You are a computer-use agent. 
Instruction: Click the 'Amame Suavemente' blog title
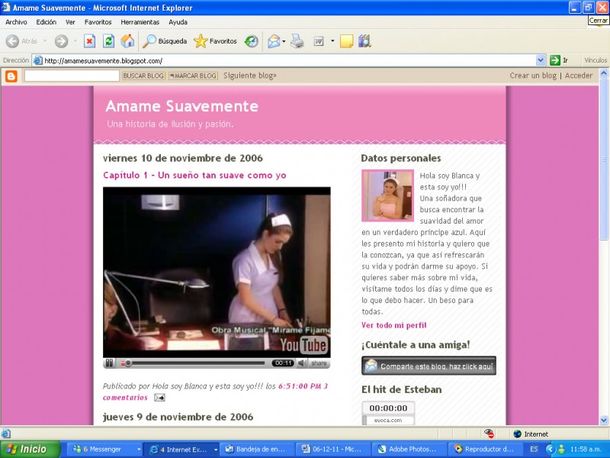click(182, 106)
